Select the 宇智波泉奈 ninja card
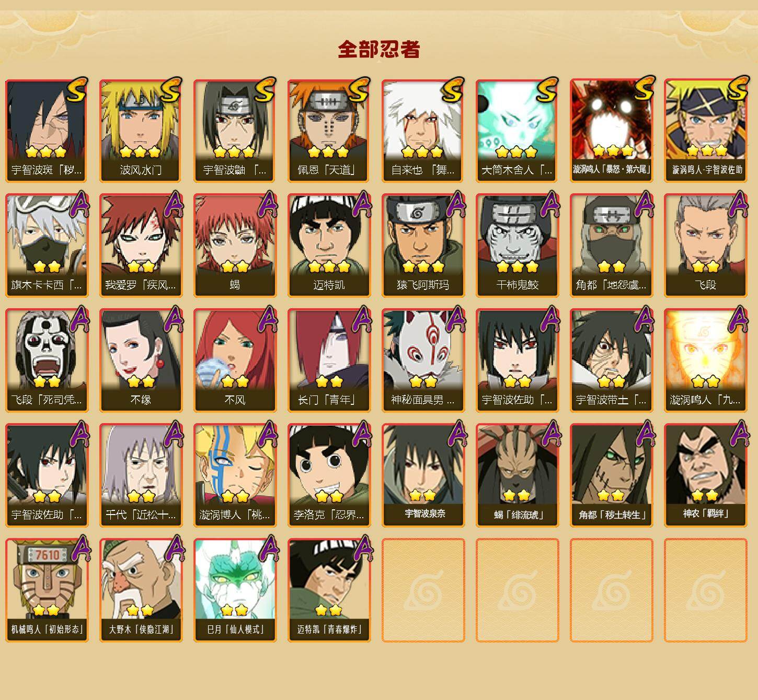 click(x=423, y=475)
